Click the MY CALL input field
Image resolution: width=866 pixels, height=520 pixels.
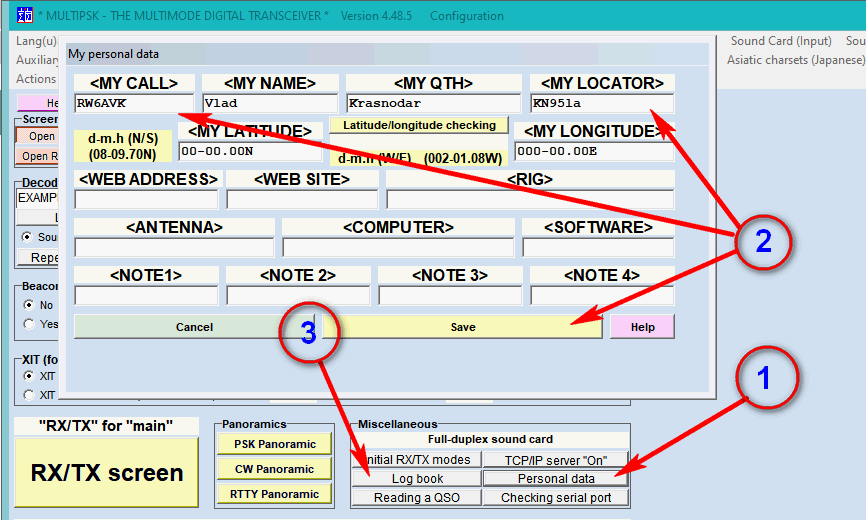pyautogui.click(x=134, y=103)
